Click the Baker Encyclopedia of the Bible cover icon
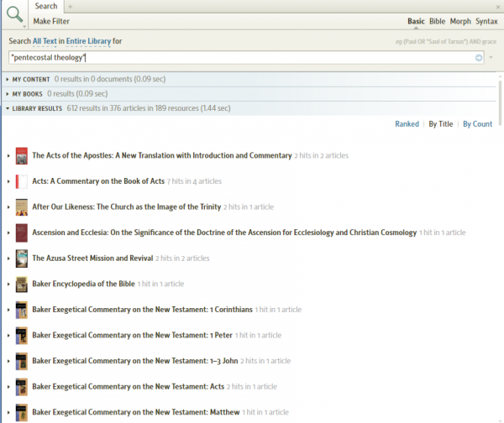 pos(21,285)
